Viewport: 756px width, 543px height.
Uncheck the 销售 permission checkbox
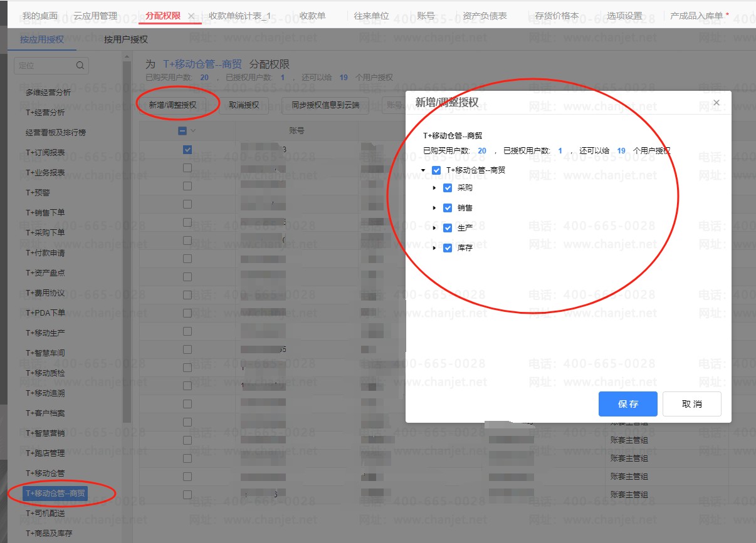tap(448, 208)
